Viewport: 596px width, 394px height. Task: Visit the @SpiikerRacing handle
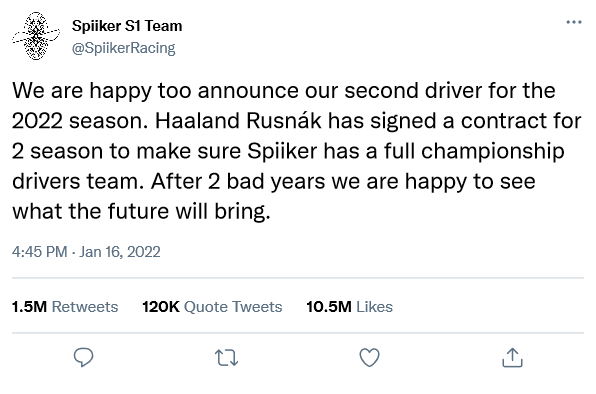pyautogui.click(x=124, y=48)
